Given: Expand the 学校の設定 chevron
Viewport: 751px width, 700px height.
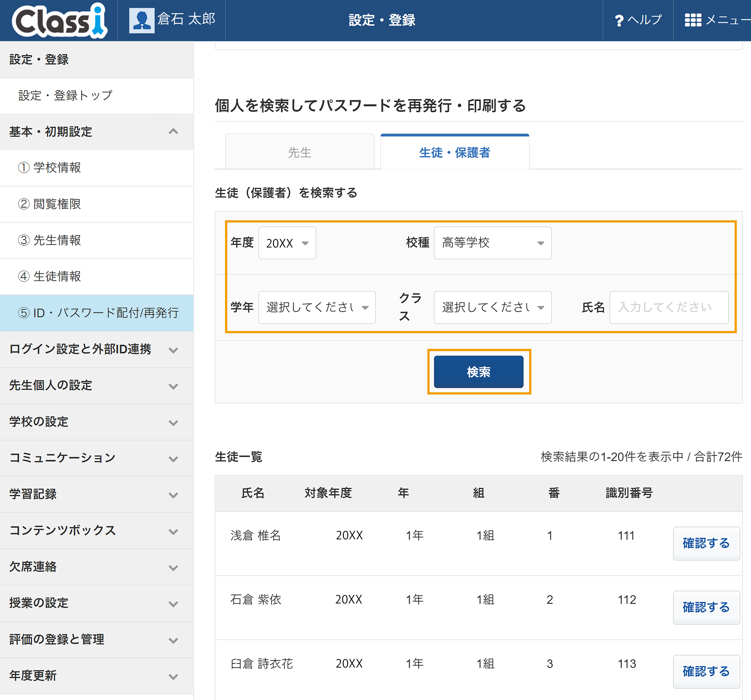Looking at the screenshot, I should [x=173, y=422].
